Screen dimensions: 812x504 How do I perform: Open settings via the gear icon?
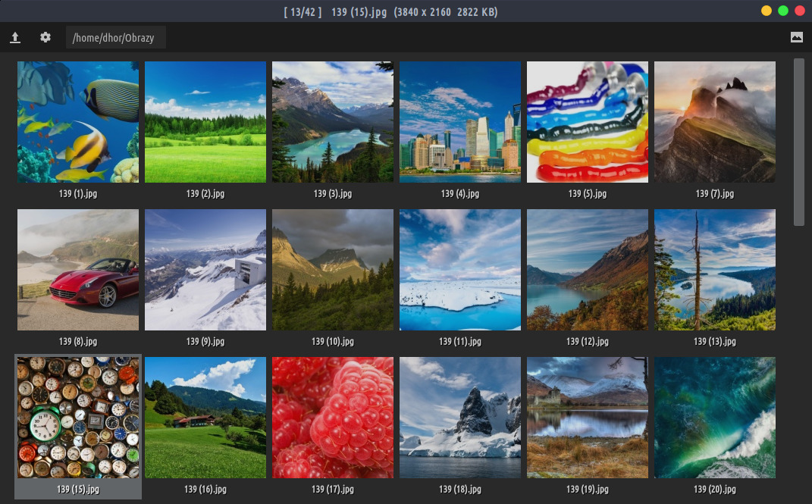pos(45,37)
